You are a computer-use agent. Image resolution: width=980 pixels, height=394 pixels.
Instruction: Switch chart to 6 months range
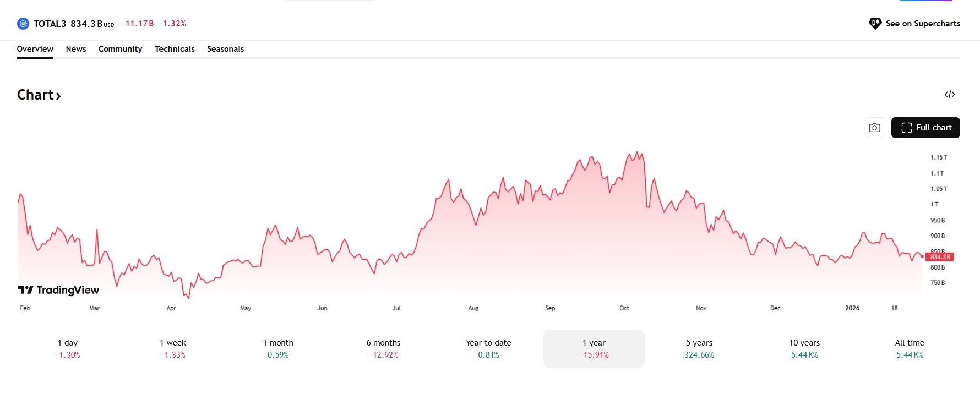pos(383,348)
